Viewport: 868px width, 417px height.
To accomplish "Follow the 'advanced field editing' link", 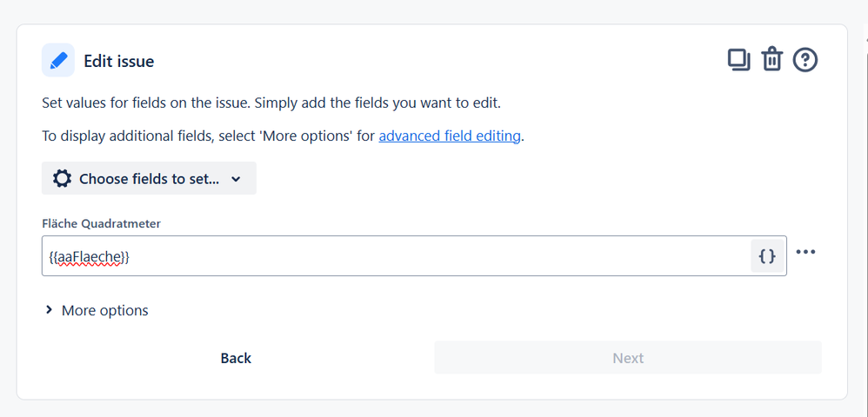I will (x=450, y=136).
